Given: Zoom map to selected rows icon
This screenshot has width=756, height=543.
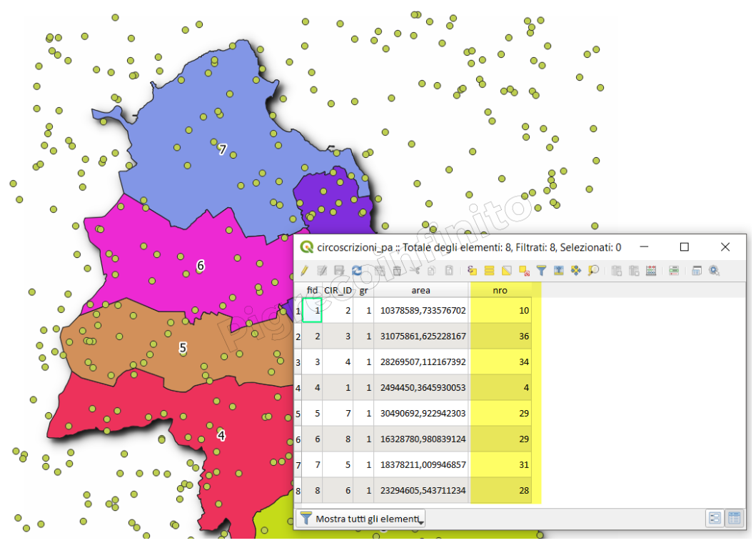Looking at the screenshot, I should point(593,271).
